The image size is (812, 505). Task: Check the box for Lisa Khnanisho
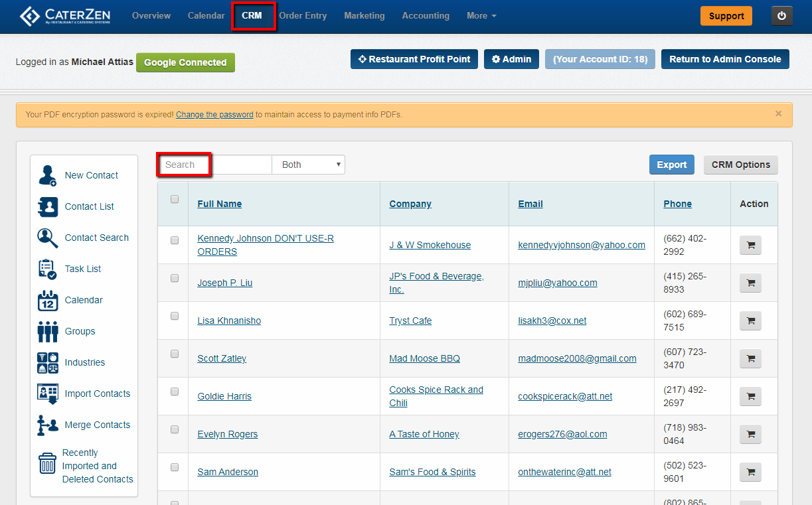point(175,316)
